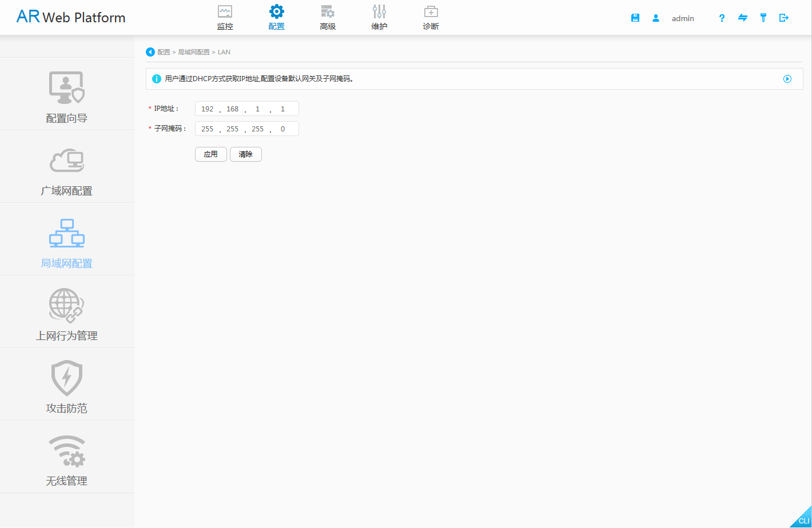Expand the info banner with arrow button
Image resolution: width=812 pixels, height=528 pixels.
pos(787,79)
